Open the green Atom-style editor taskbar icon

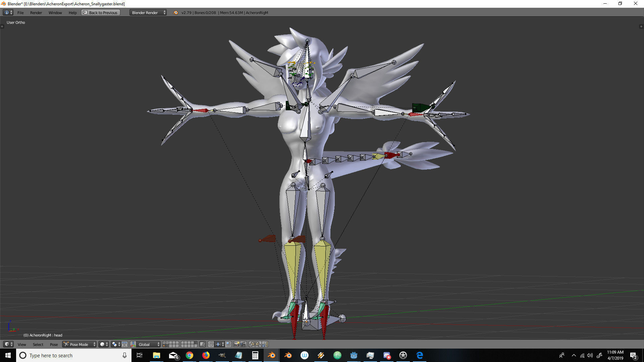pyautogui.click(x=337, y=355)
